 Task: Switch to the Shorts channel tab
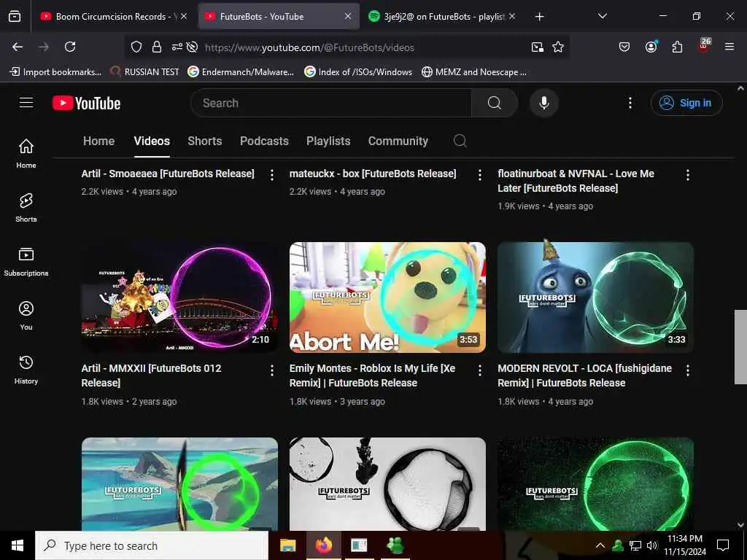point(204,141)
